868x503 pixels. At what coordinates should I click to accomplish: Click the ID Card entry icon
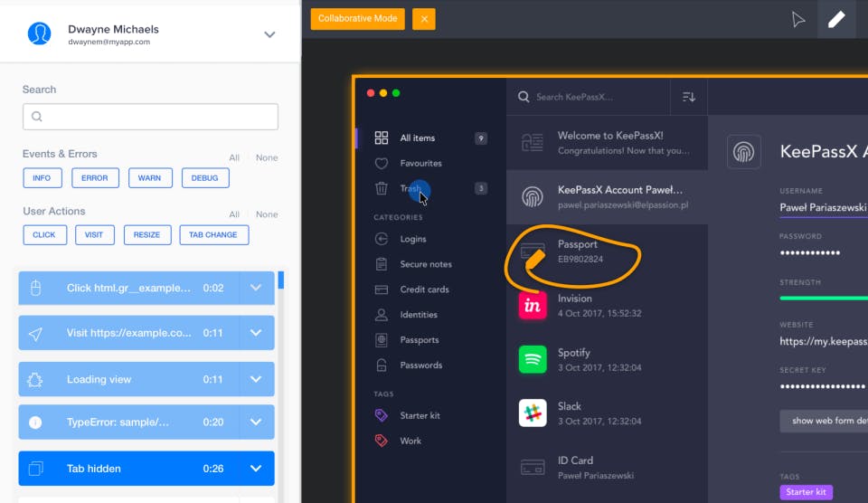tap(533, 468)
